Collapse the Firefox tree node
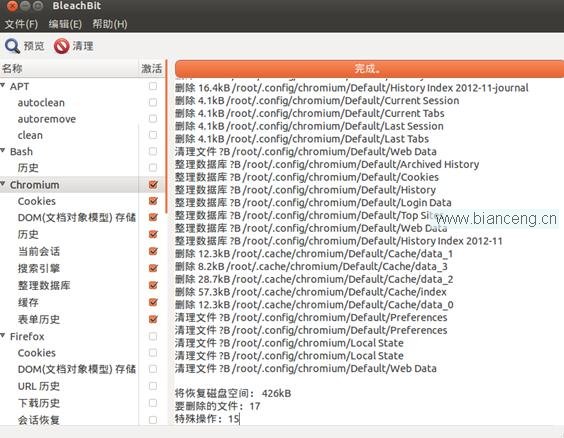Image resolution: width=564 pixels, height=438 pixels. 3,336
